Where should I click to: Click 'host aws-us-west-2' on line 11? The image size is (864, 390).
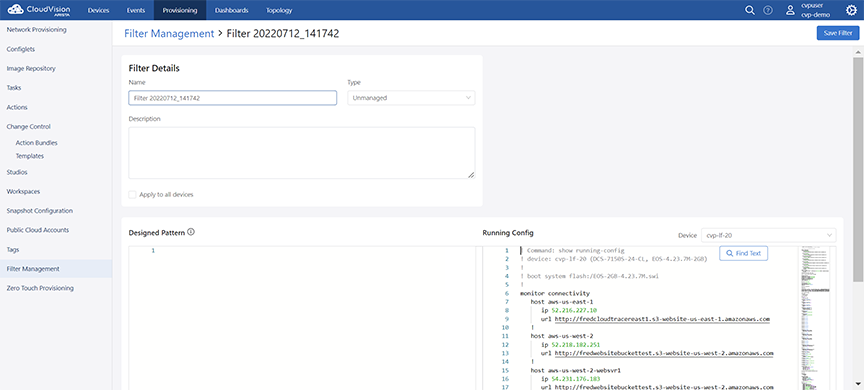pyautogui.click(x=561, y=336)
